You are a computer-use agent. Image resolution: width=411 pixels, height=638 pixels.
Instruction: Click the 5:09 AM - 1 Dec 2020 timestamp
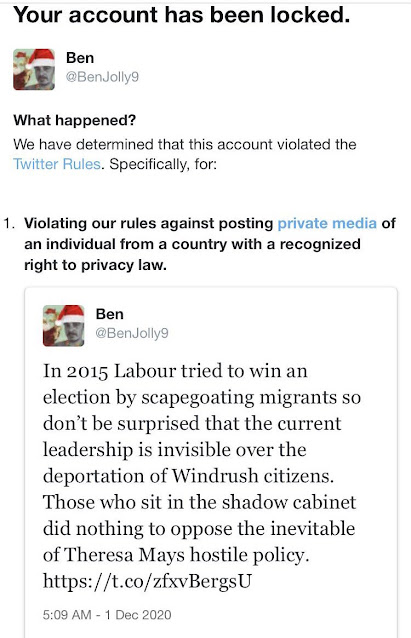pos(107,614)
